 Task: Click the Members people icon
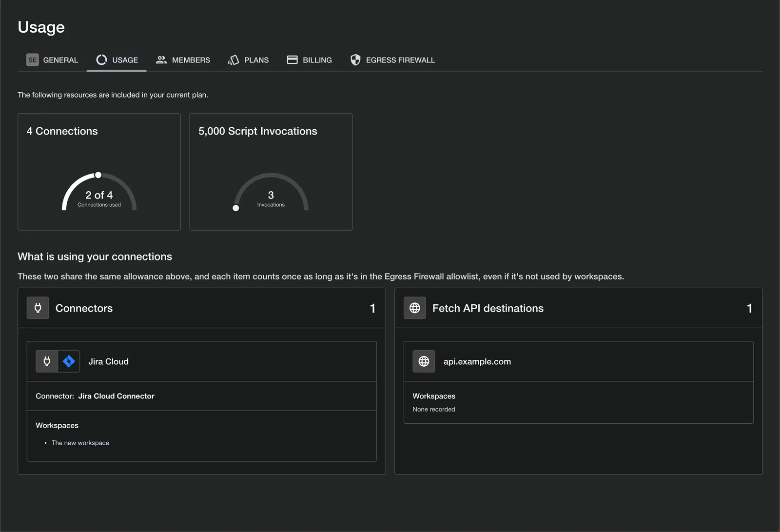point(161,60)
